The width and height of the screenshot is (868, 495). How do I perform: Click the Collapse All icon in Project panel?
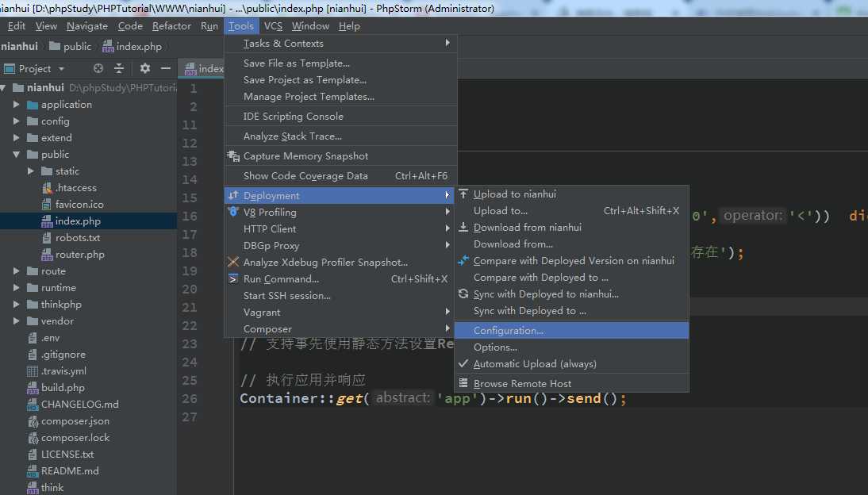tap(119, 69)
